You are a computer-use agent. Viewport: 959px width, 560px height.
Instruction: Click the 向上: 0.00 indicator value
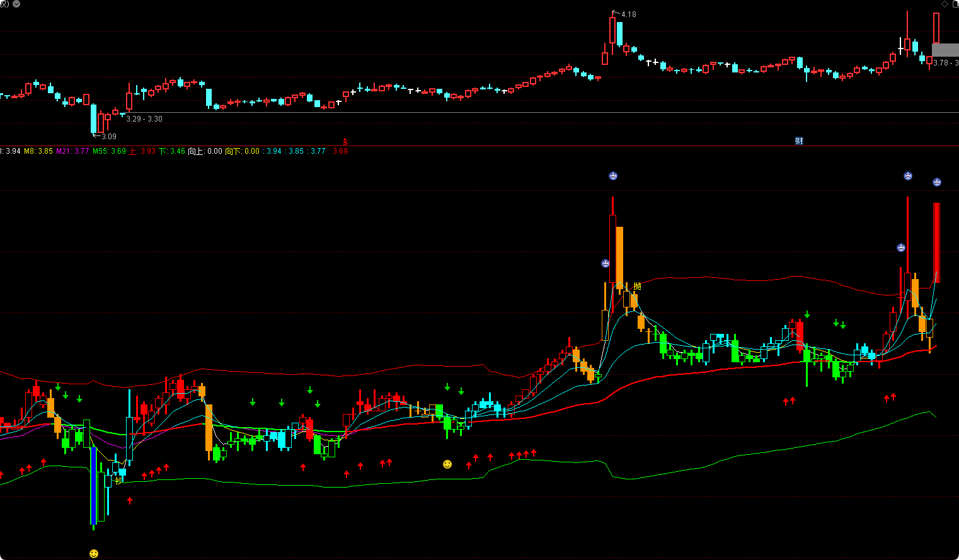click(205, 151)
